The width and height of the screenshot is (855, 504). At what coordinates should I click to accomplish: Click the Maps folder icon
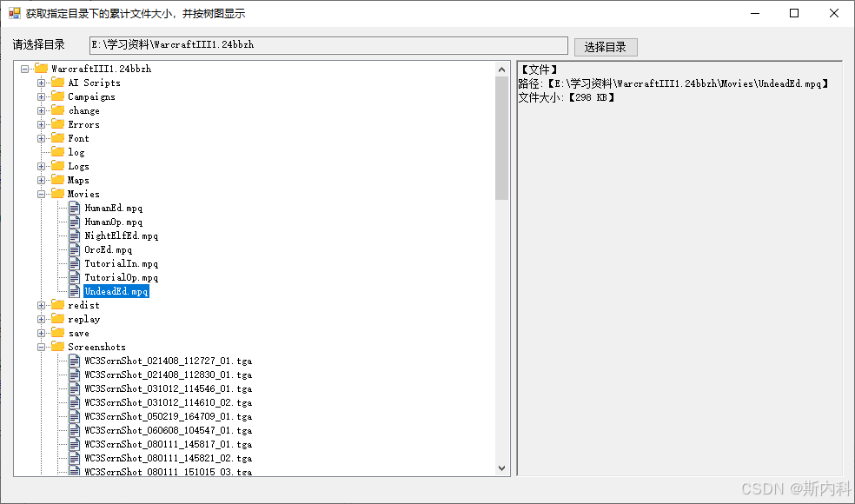(x=58, y=180)
